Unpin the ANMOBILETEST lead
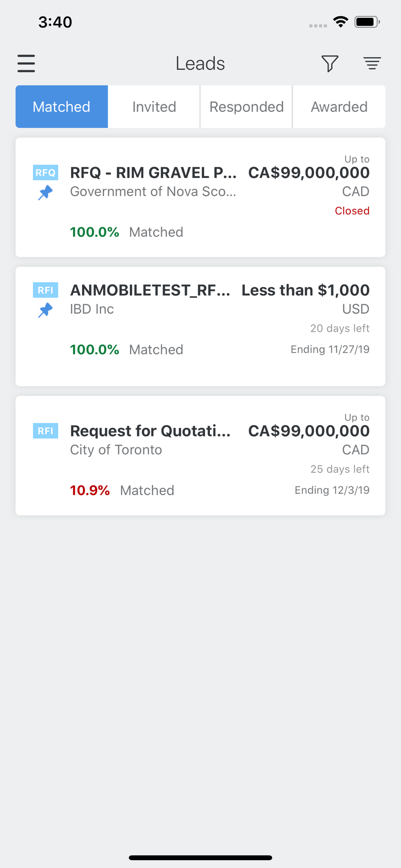Screen dimensions: 401x868 click(x=45, y=310)
